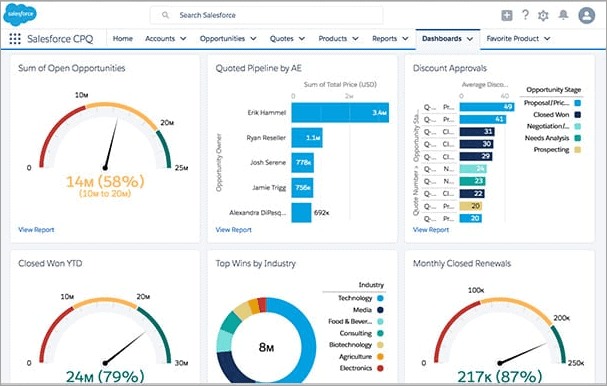Screen dimensions: 607x386
Task: Go to the Home tab
Action: [123, 39]
